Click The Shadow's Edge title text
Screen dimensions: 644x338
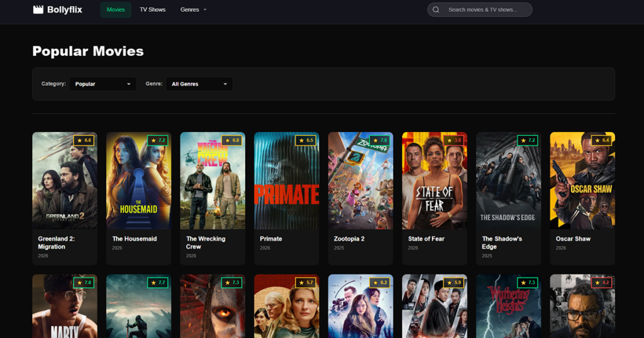click(502, 243)
